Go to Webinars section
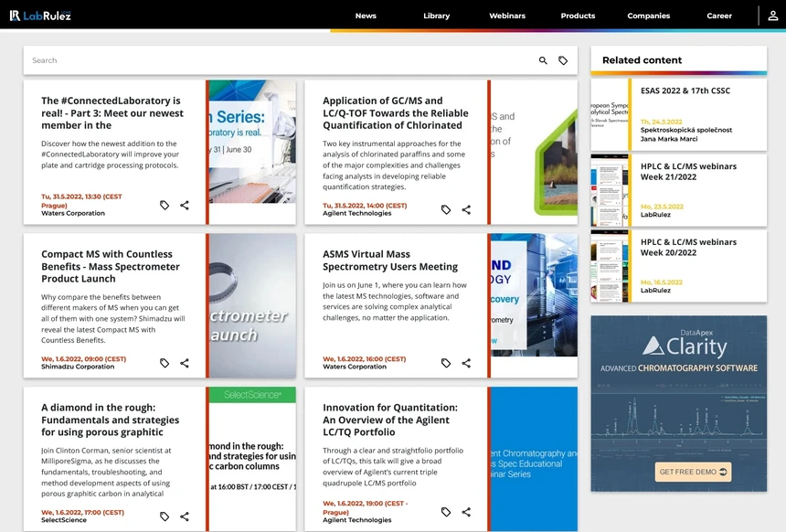This screenshot has width=786, height=532. pyautogui.click(x=507, y=16)
